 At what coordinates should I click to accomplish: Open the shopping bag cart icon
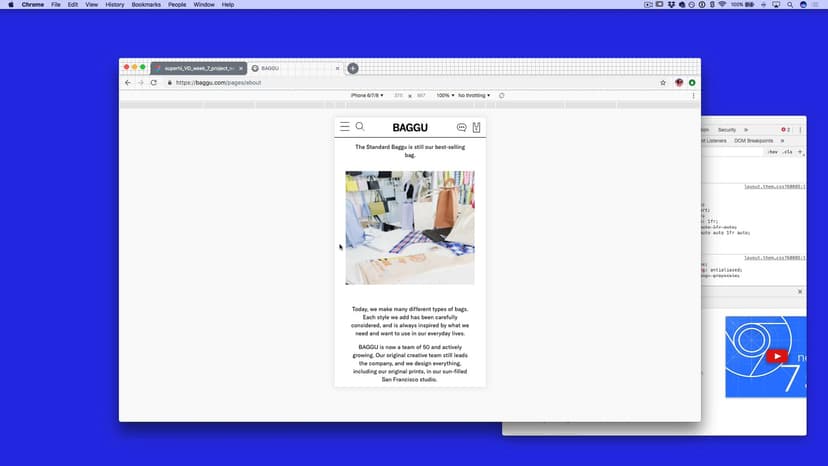coord(476,128)
